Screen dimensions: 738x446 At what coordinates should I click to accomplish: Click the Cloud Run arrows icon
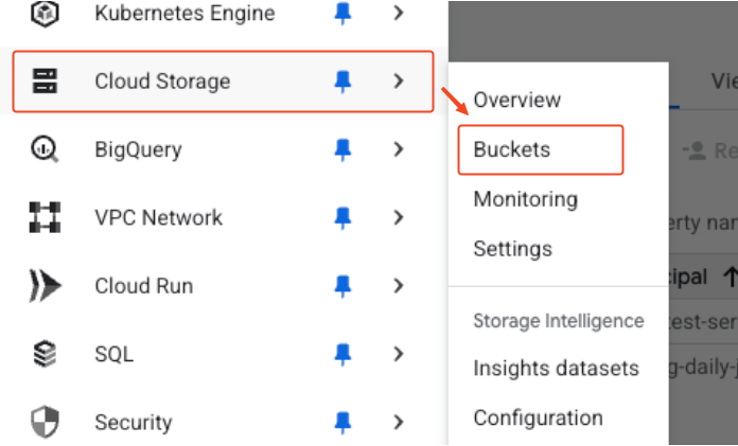[x=45, y=286]
